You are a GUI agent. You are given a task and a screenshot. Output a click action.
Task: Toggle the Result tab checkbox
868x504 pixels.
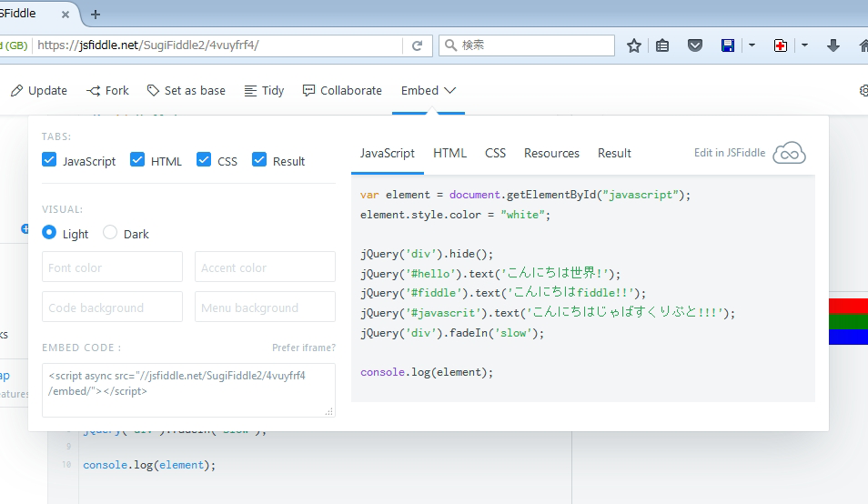[x=259, y=160]
